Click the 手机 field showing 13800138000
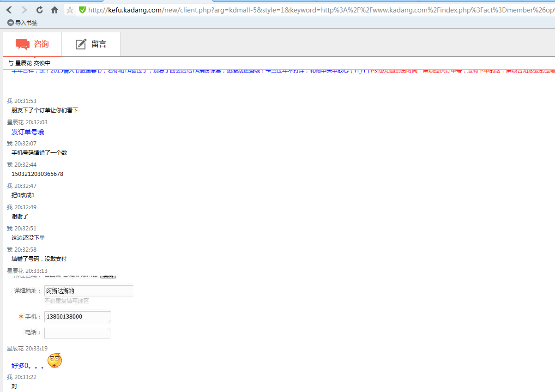Image resolution: width=555 pixels, height=392 pixels. point(77,317)
